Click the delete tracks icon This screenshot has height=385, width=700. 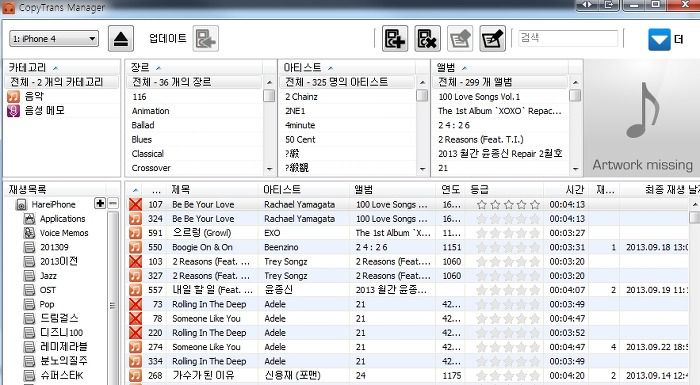pos(427,39)
